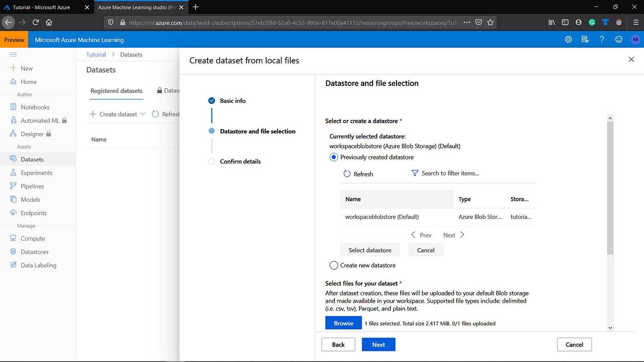The image size is (644, 362).
Task: Click the Preview badge in header
Action: [14, 40]
